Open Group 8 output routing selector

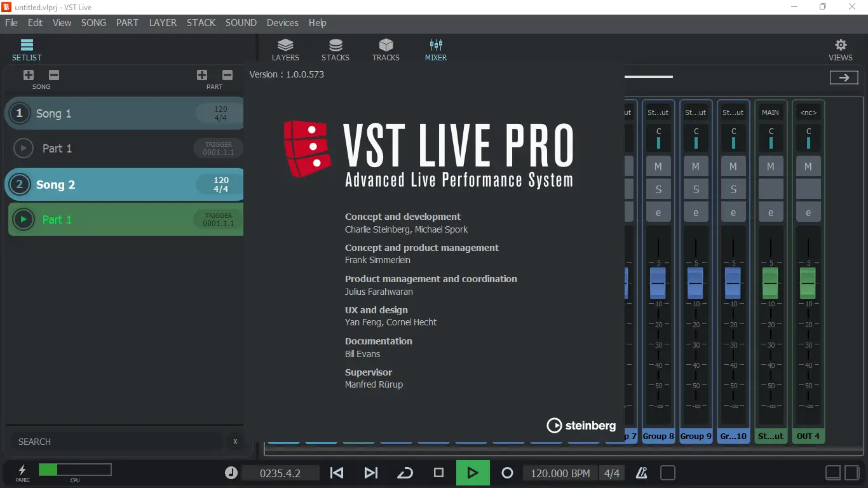point(658,112)
